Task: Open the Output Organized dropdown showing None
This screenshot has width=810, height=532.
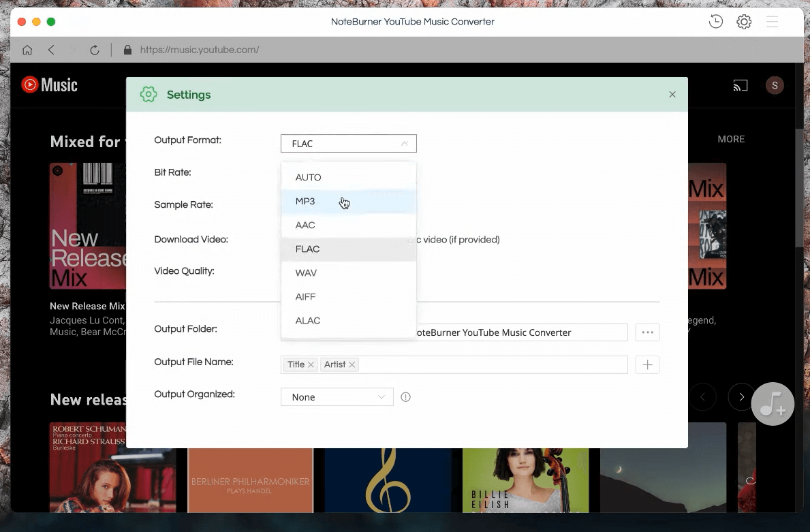Action: 337,396
